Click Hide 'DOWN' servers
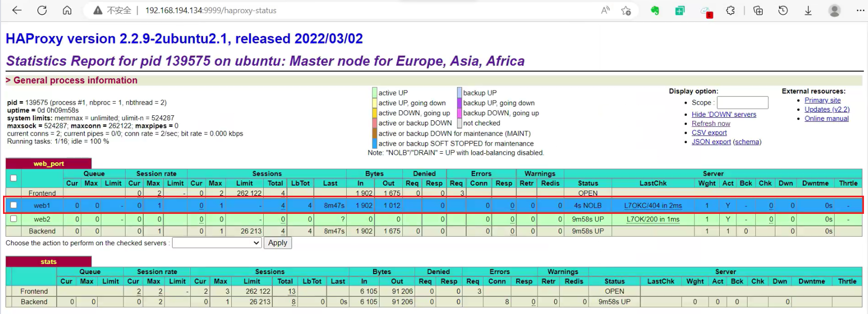Image resolution: width=868 pixels, height=314 pixels. pos(724,114)
